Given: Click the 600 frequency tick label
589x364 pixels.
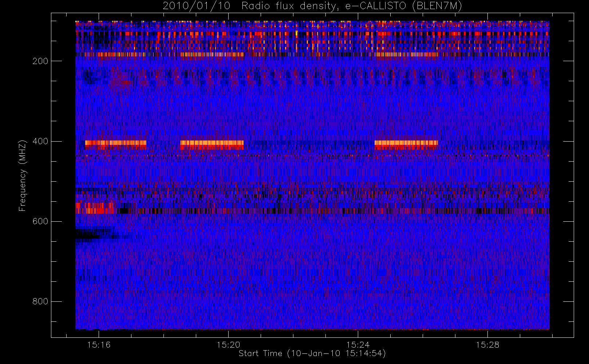Looking at the screenshot, I should pos(40,221).
